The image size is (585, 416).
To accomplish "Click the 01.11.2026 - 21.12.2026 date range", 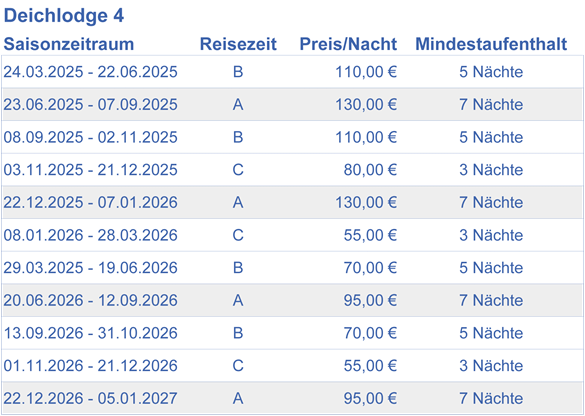I will coord(90,366).
